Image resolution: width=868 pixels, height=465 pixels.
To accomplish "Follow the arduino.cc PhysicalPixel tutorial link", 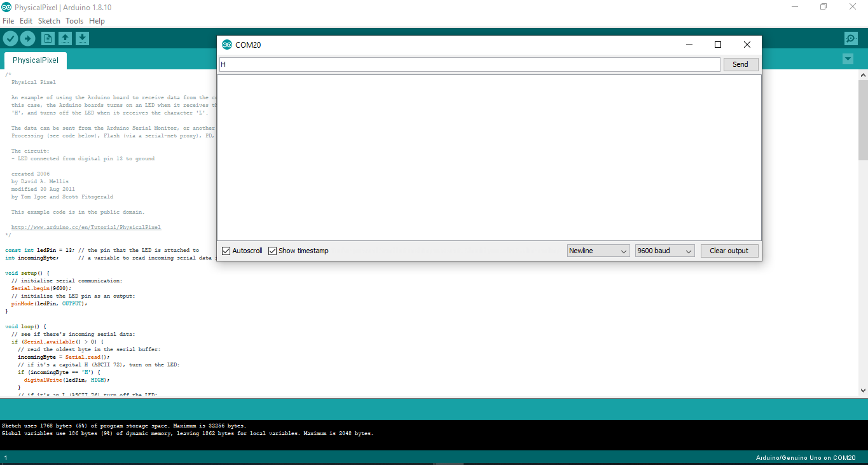I will (86, 227).
